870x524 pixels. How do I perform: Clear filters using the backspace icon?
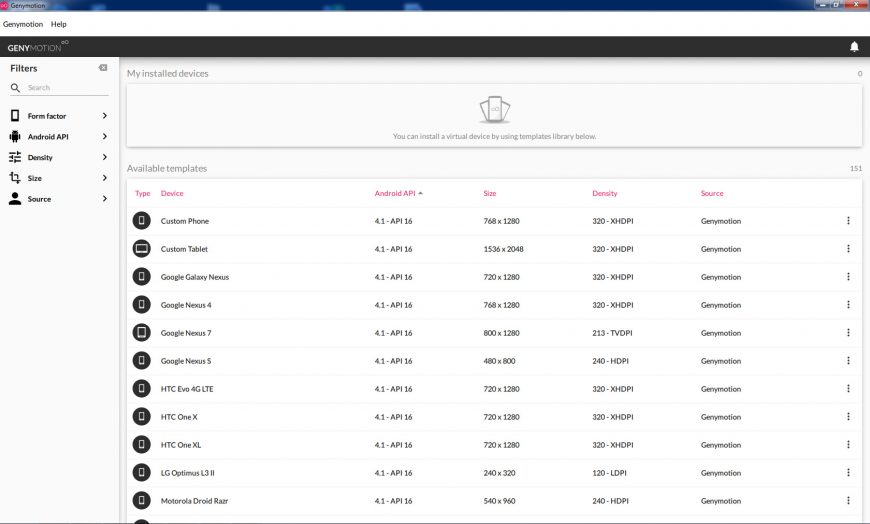[102, 68]
